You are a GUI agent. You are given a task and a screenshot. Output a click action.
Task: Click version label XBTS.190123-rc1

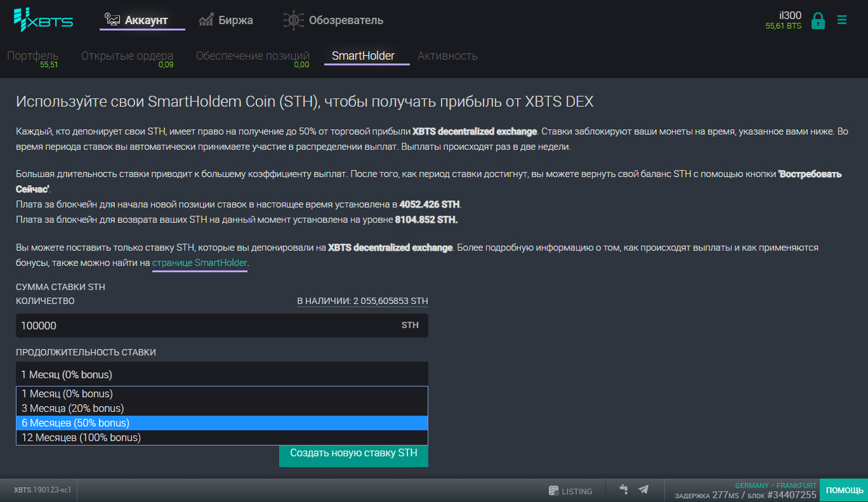(43, 491)
